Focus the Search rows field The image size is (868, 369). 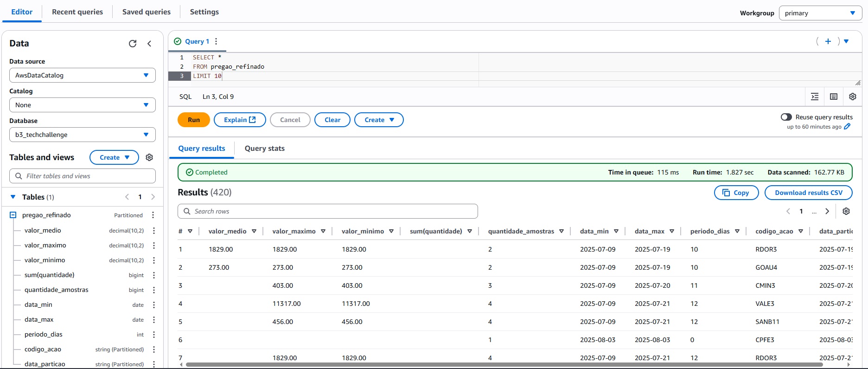point(328,211)
